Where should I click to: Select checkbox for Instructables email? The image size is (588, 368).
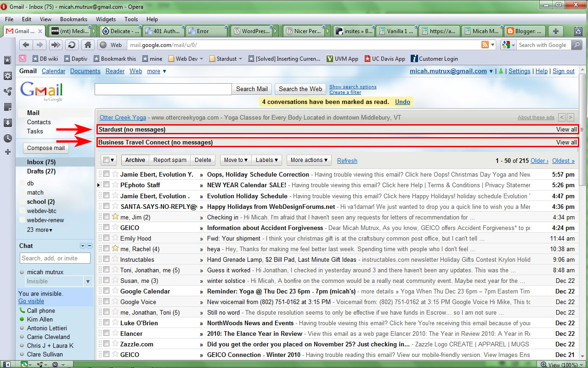click(106, 259)
